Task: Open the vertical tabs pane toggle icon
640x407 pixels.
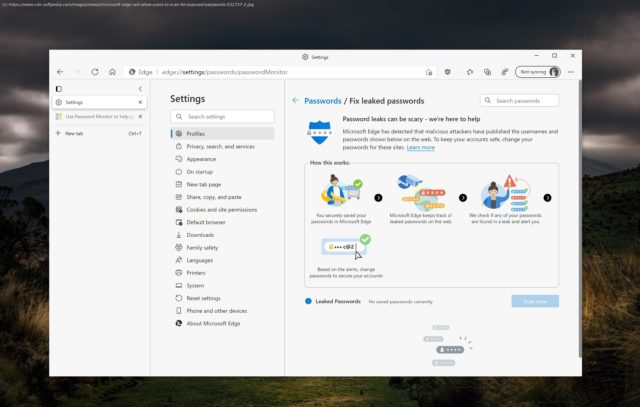Action: [59, 89]
